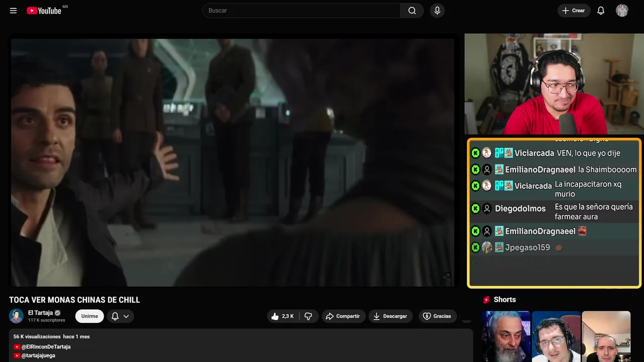Expand the subscription notification bell dropdown
644x362 pixels.
pyautogui.click(x=120, y=316)
